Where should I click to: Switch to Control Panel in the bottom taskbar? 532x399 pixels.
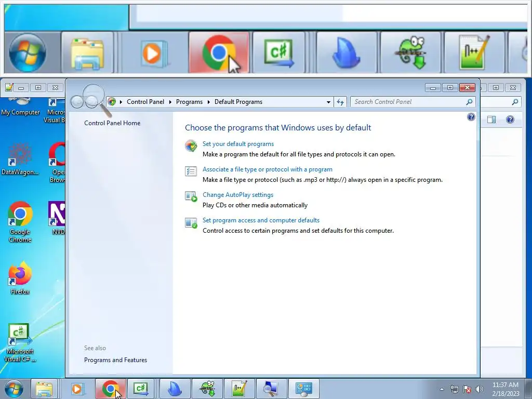pos(303,389)
